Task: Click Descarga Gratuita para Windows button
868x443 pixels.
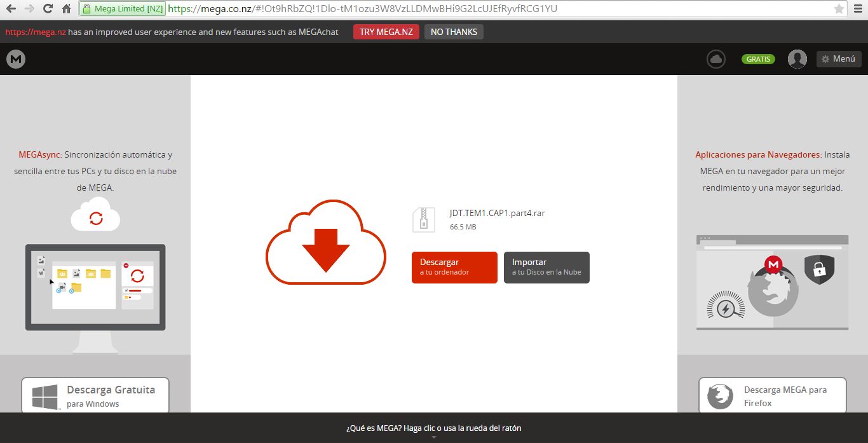Action: [x=95, y=395]
